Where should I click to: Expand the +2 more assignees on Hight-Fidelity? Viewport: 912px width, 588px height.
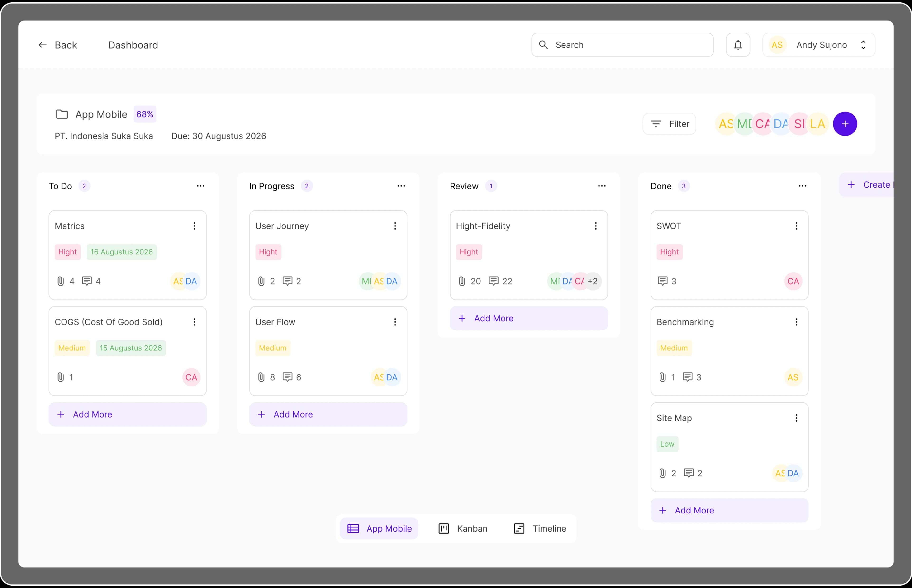(x=593, y=281)
